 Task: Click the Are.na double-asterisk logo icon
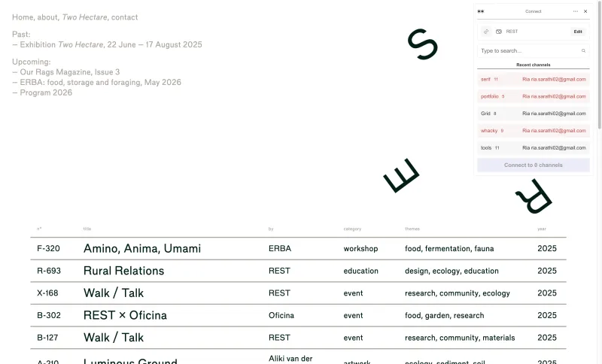point(480,11)
